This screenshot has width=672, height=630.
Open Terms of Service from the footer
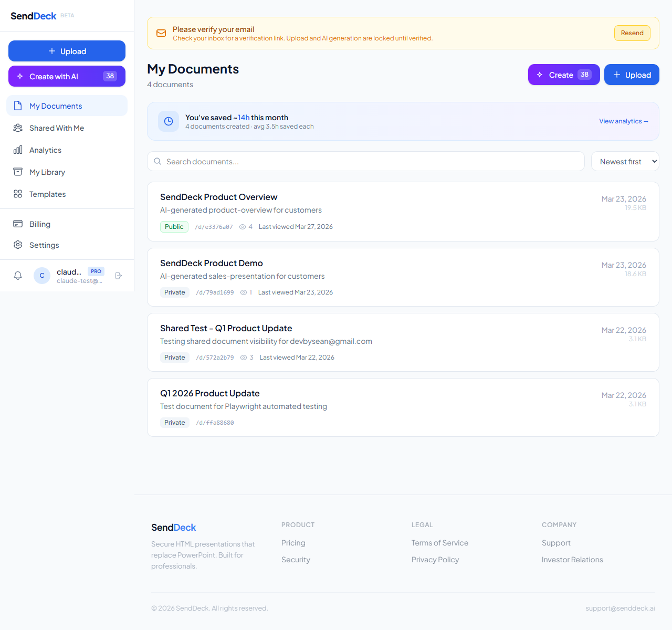440,542
